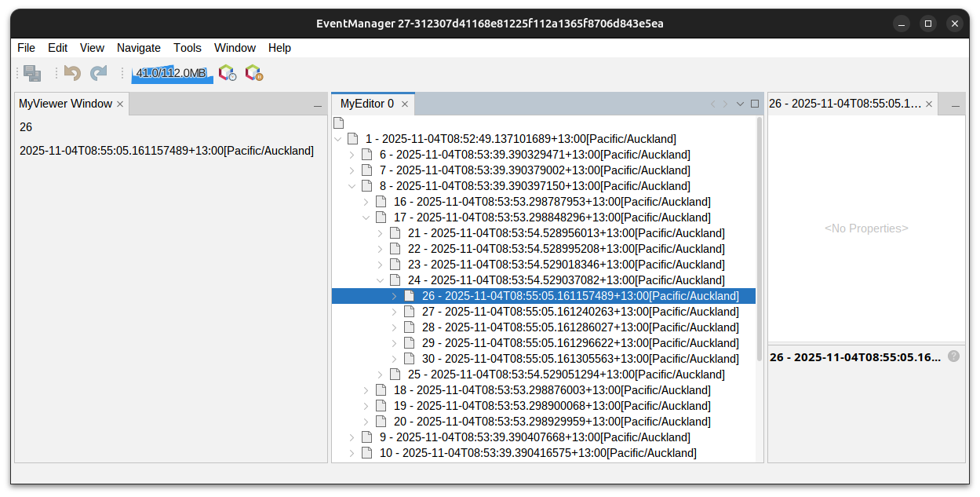
Task: Click the profiler clock icon in toolbar
Action: 228,73
